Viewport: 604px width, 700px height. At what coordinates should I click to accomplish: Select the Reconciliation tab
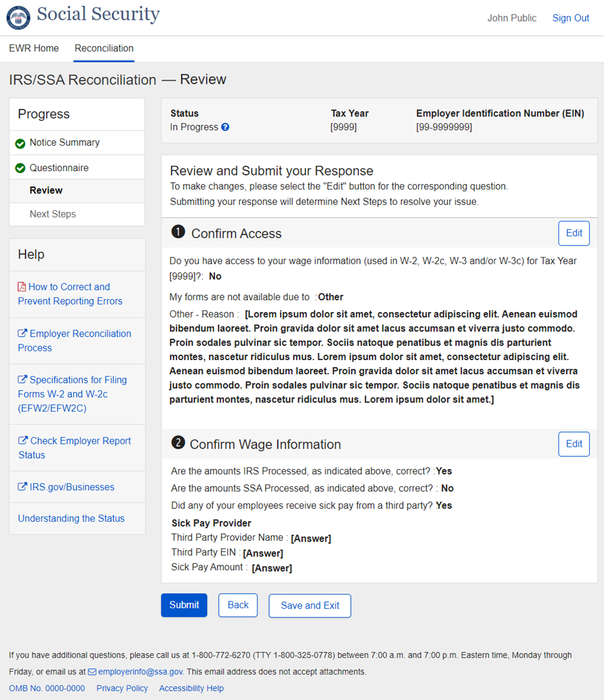click(104, 48)
